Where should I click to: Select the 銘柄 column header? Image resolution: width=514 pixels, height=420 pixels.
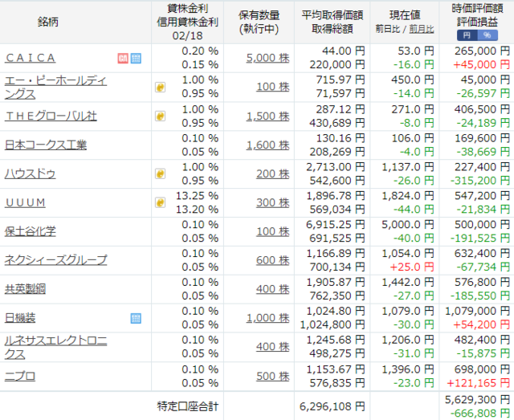[x=48, y=22]
